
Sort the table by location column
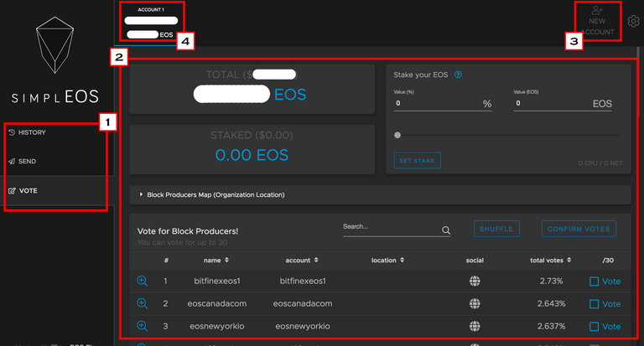[387, 261]
